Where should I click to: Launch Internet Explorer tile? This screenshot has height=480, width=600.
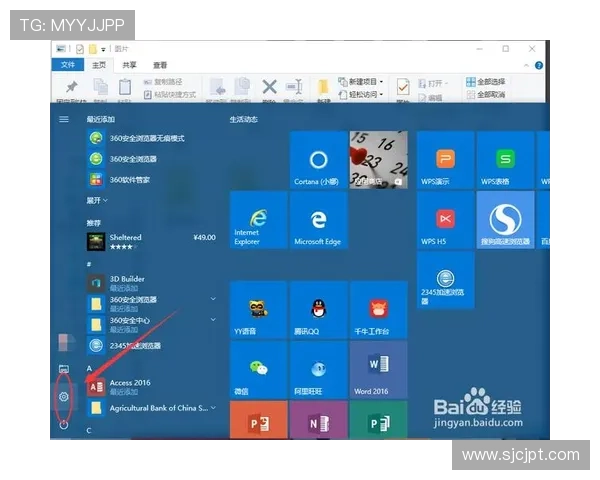[x=259, y=220]
